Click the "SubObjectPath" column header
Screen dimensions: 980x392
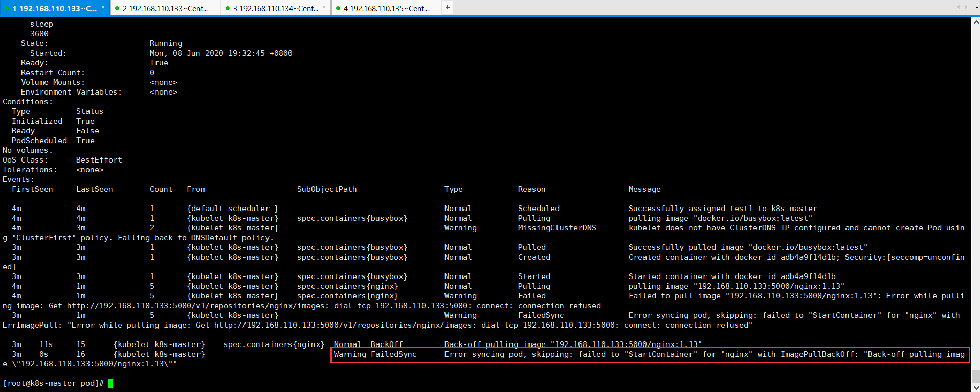point(327,189)
